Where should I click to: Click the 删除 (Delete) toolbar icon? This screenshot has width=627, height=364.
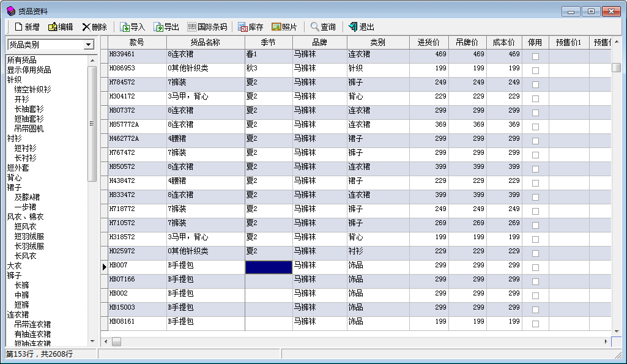click(86, 27)
